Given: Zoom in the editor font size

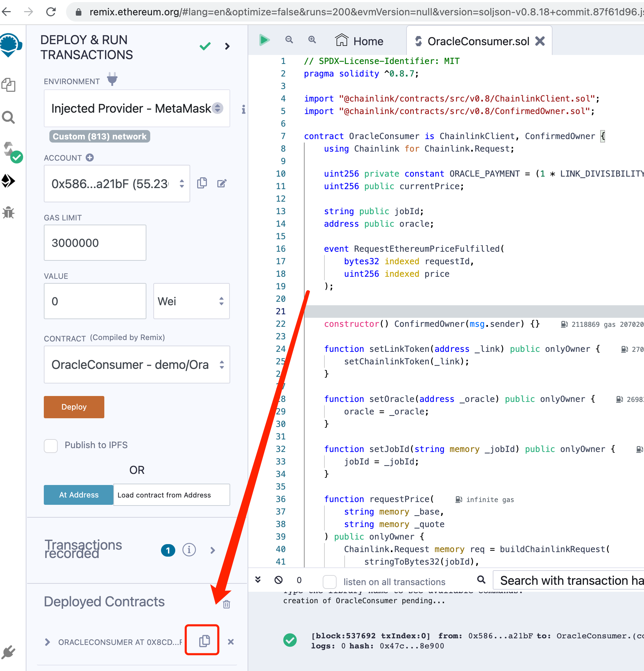Looking at the screenshot, I should click(x=312, y=40).
